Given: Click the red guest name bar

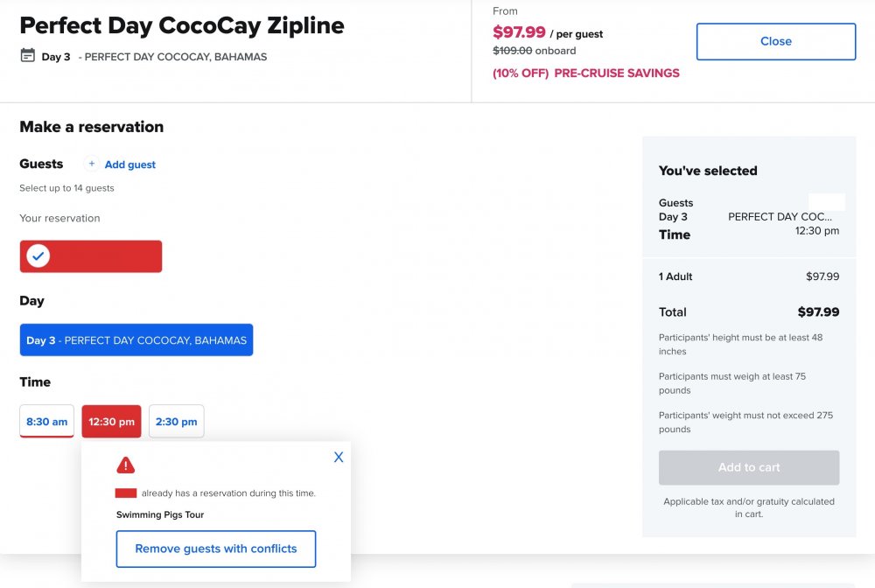Looking at the screenshot, I should tap(91, 256).
